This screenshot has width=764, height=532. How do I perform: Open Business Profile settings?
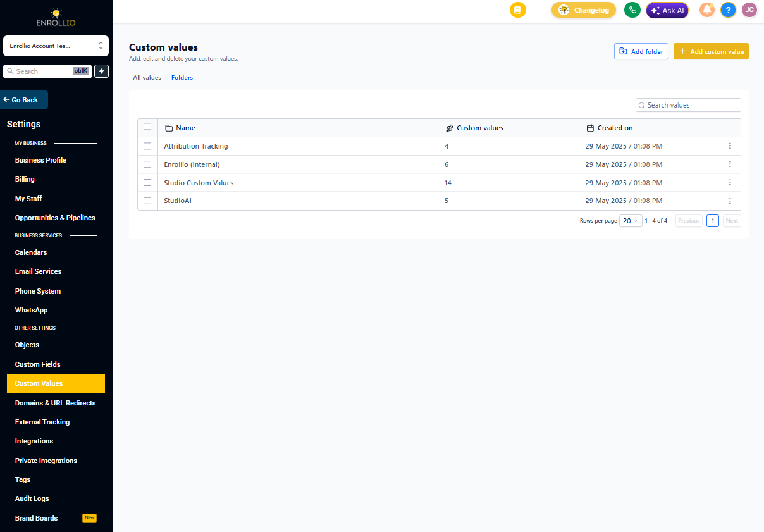(x=40, y=160)
